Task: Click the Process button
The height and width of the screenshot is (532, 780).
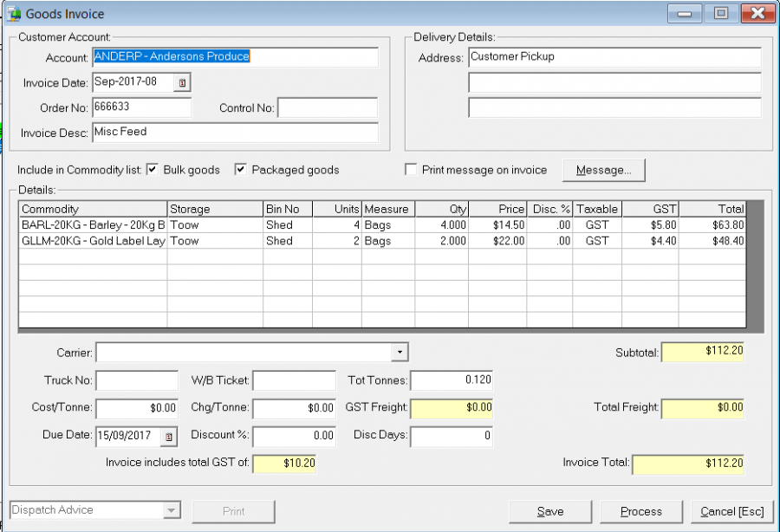Action: pyautogui.click(x=641, y=511)
